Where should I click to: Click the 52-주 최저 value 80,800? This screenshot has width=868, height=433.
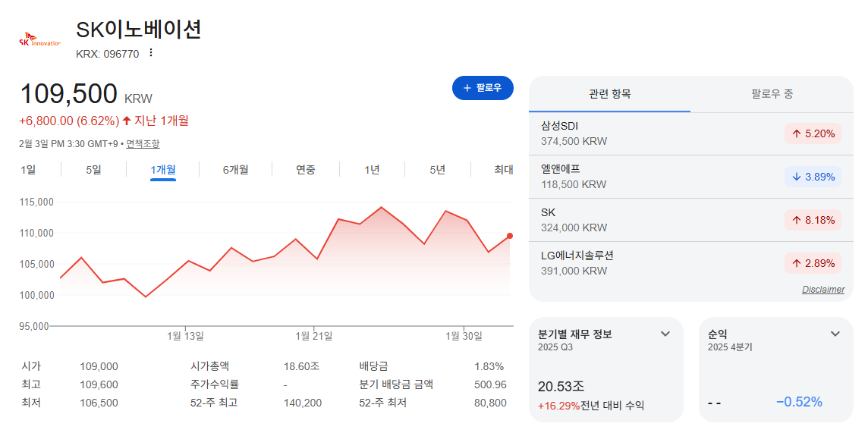click(x=490, y=403)
